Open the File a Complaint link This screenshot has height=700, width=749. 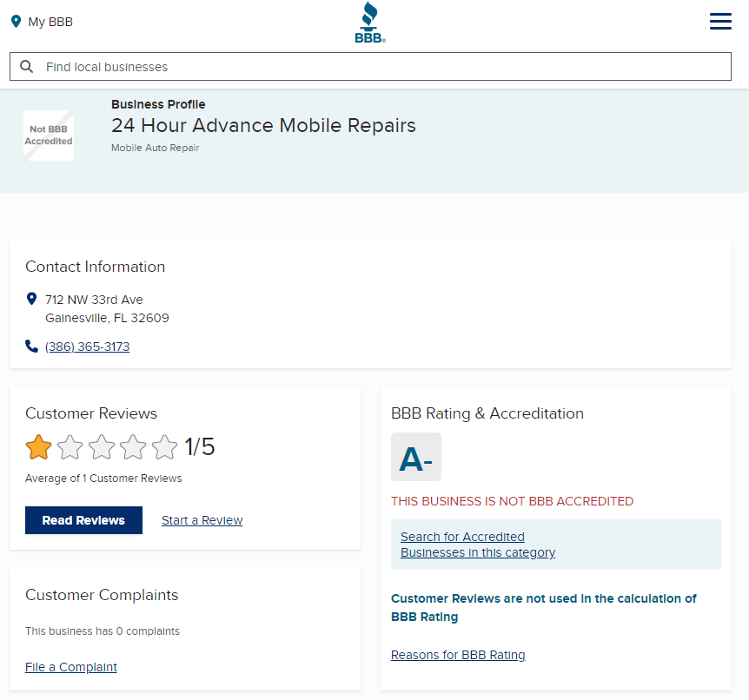pos(71,667)
